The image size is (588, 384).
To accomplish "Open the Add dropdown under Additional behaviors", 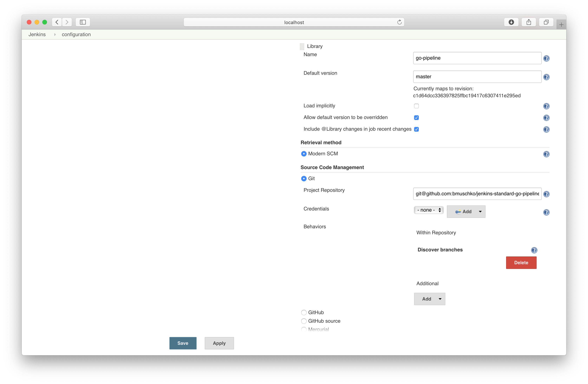I will 429,299.
